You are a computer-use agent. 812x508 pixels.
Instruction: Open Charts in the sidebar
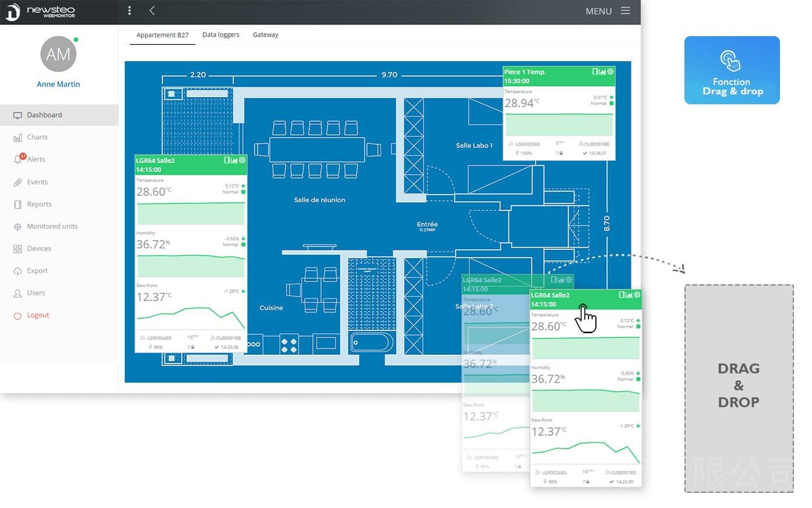tap(37, 137)
